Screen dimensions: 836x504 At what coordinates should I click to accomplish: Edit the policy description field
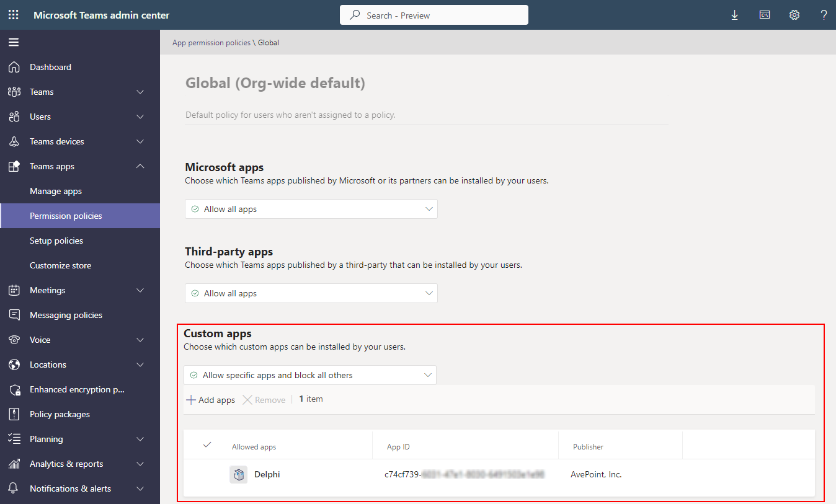pyautogui.click(x=426, y=115)
